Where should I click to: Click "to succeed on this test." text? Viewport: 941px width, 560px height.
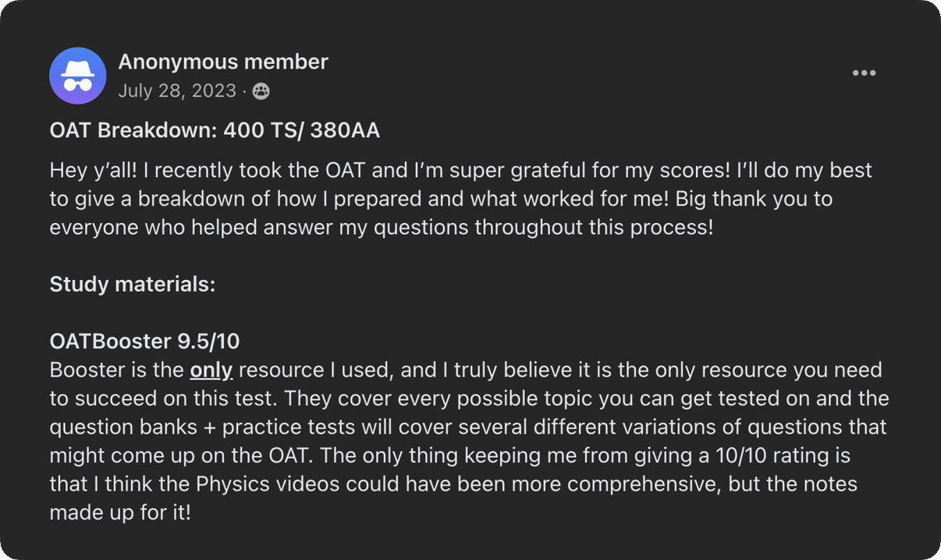[x=163, y=399]
